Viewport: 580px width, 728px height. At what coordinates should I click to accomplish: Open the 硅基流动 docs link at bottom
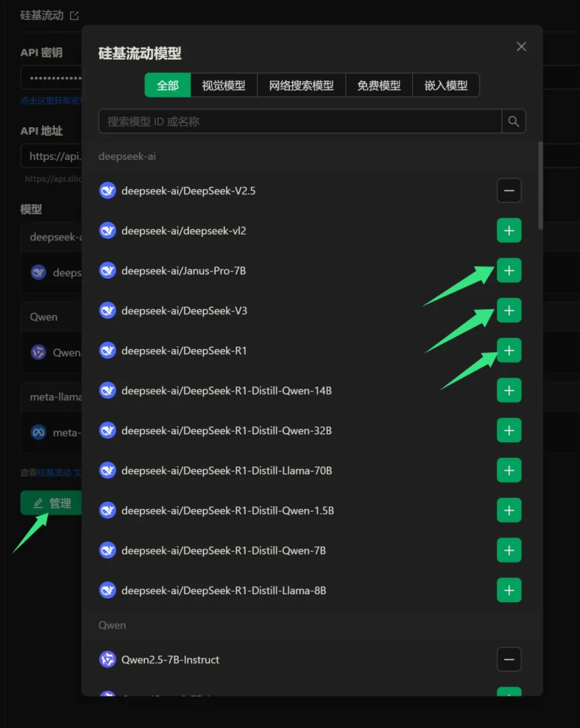pos(60,473)
